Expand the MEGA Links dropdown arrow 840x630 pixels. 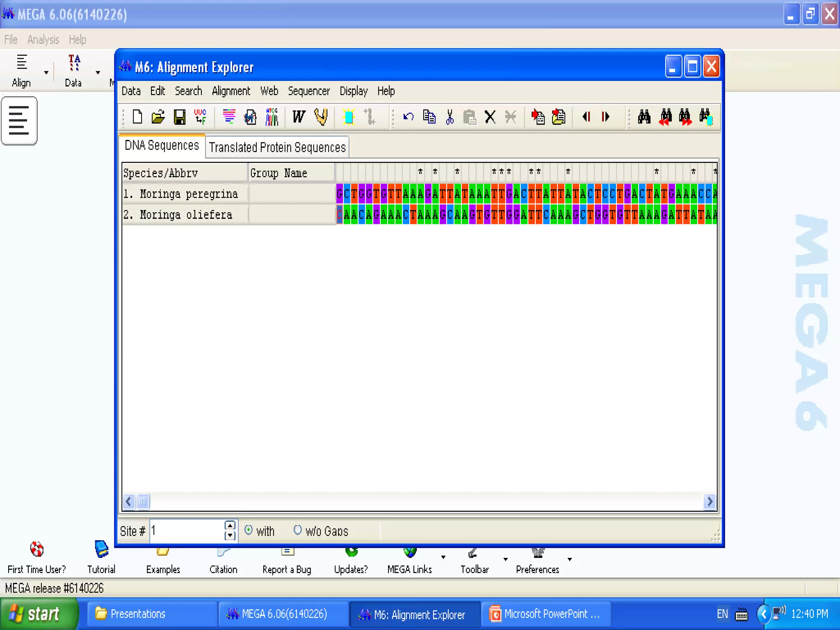443,557
